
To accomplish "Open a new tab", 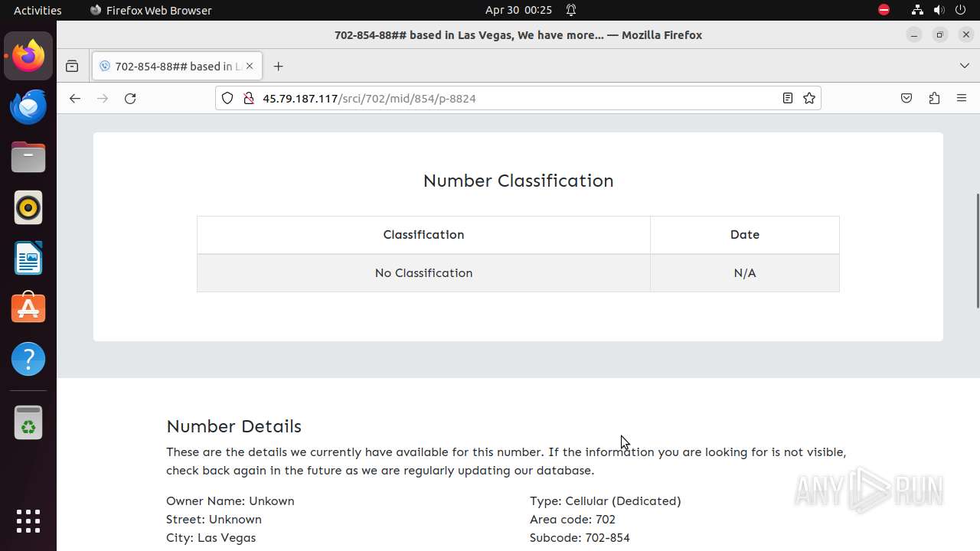I will click(278, 67).
